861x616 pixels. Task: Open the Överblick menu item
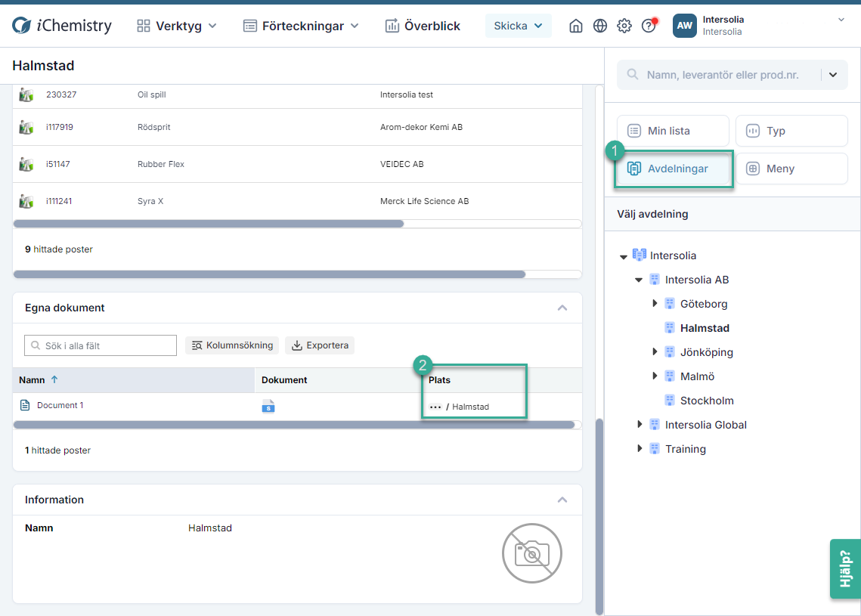pos(423,26)
